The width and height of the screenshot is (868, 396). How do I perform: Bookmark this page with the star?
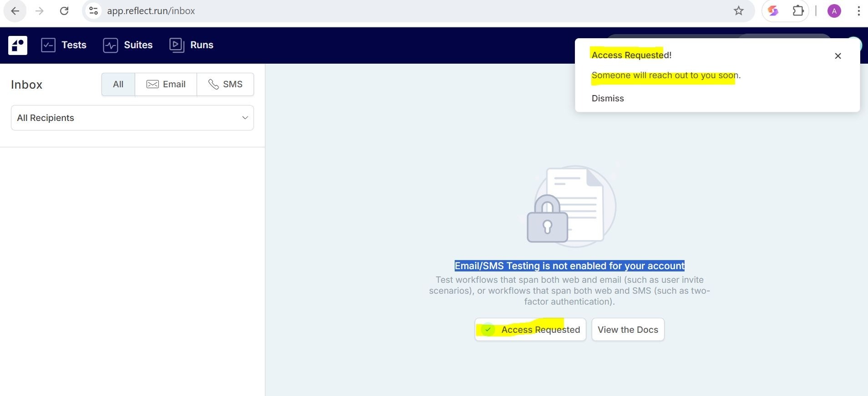[738, 11]
